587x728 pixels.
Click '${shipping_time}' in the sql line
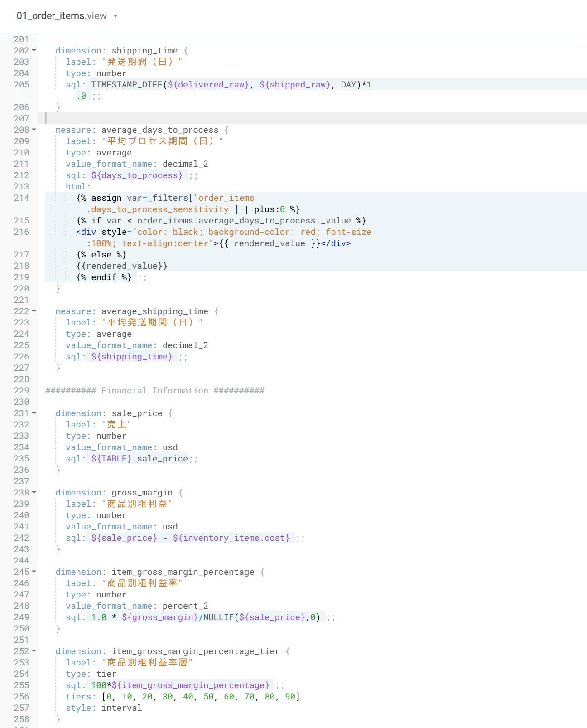(132, 356)
